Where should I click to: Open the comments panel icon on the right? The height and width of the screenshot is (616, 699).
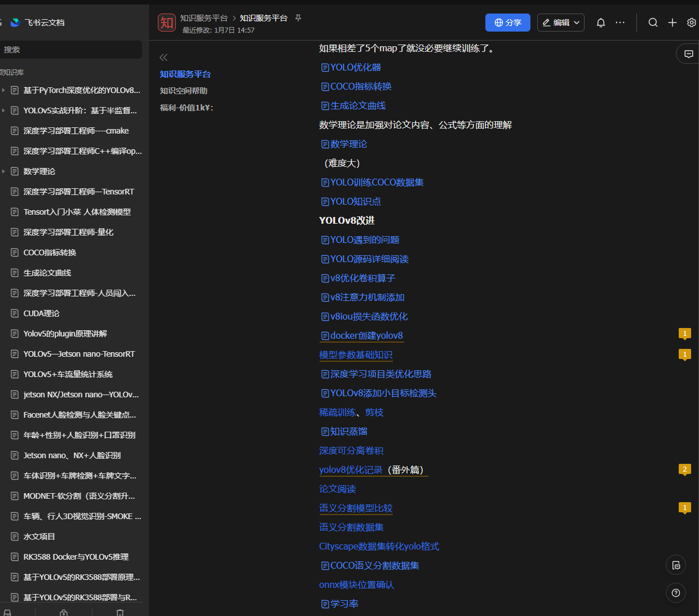pos(688,54)
